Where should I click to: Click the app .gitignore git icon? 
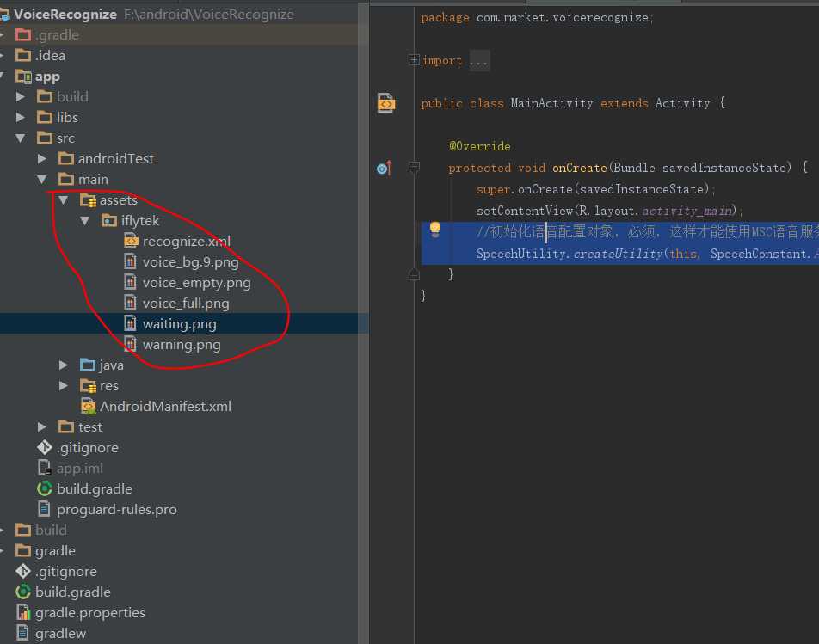pyautogui.click(x=45, y=447)
